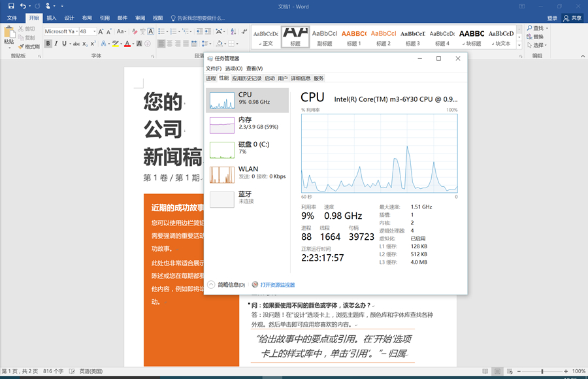Viewport: 588px width, 379px height.
Task: Click the Copy (复制) button
Action: click(x=27, y=37)
